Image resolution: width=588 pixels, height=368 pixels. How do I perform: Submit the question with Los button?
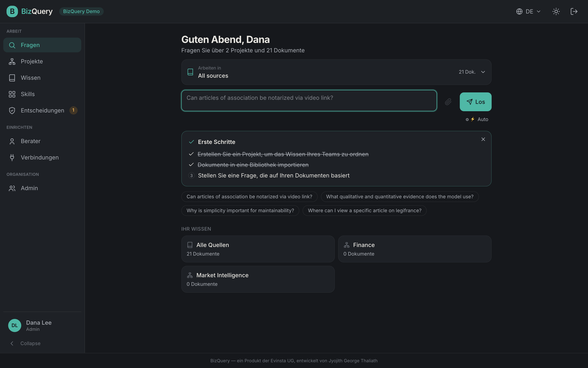476,102
